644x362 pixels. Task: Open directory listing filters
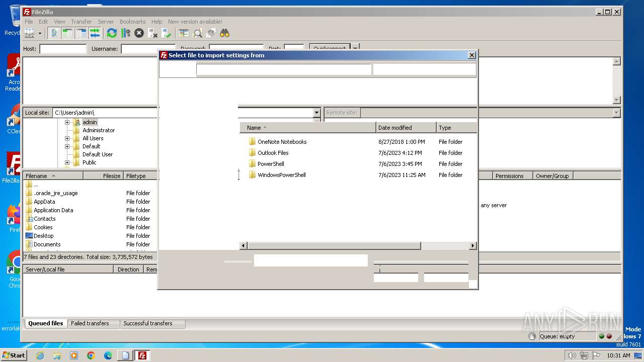tap(184, 33)
